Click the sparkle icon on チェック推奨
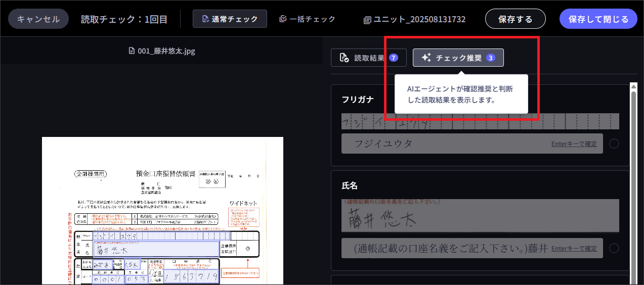 (x=426, y=58)
